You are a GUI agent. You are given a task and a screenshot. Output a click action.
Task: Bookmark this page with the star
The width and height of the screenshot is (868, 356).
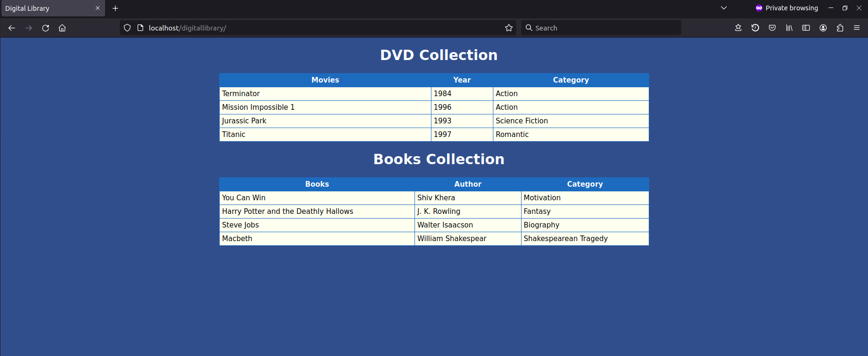(509, 28)
